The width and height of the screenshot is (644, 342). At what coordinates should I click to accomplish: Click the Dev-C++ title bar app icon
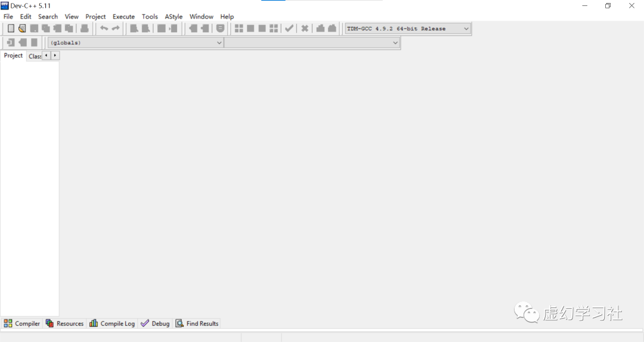coord(5,6)
